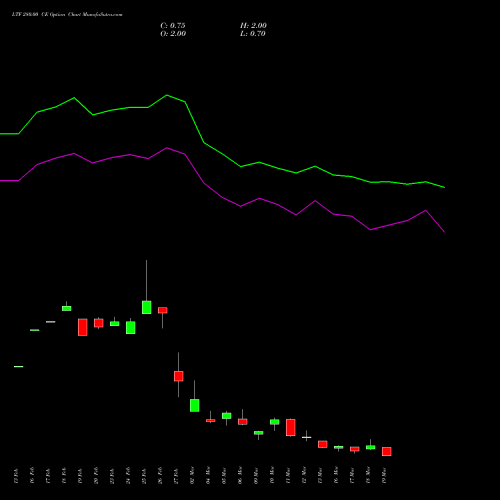The width and height of the screenshot is (500, 500).
Task: Select the red candle for 26 Feb
Action: coord(163,310)
